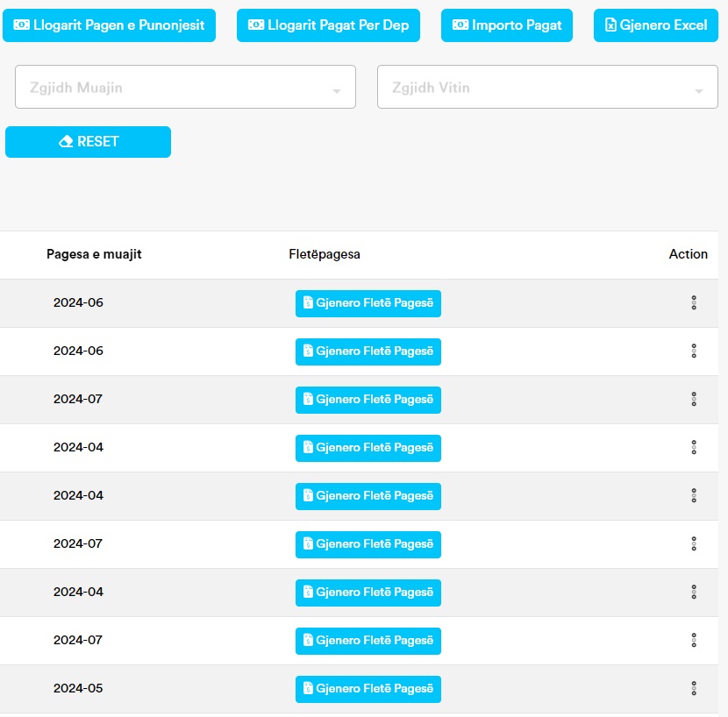Image resolution: width=728 pixels, height=717 pixels.
Task: Click the Pagesa e muajit column header
Action: [x=94, y=254]
